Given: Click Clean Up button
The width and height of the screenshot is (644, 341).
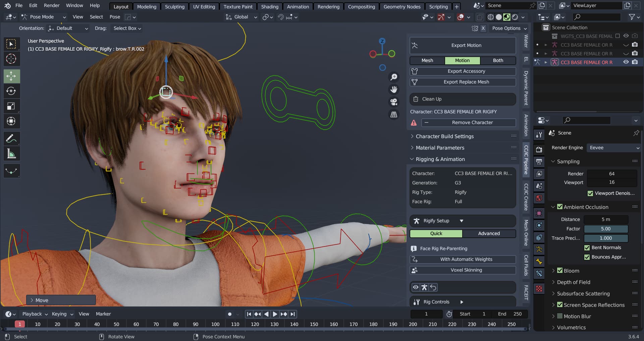Looking at the screenshot, I should click(x=463, y=99).
